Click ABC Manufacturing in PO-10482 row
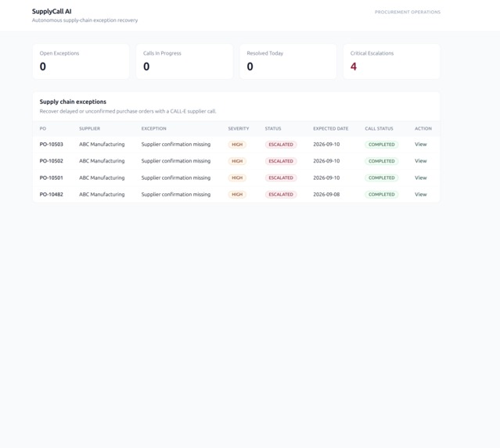Screen dimensions: 500x448 (102, 195)
